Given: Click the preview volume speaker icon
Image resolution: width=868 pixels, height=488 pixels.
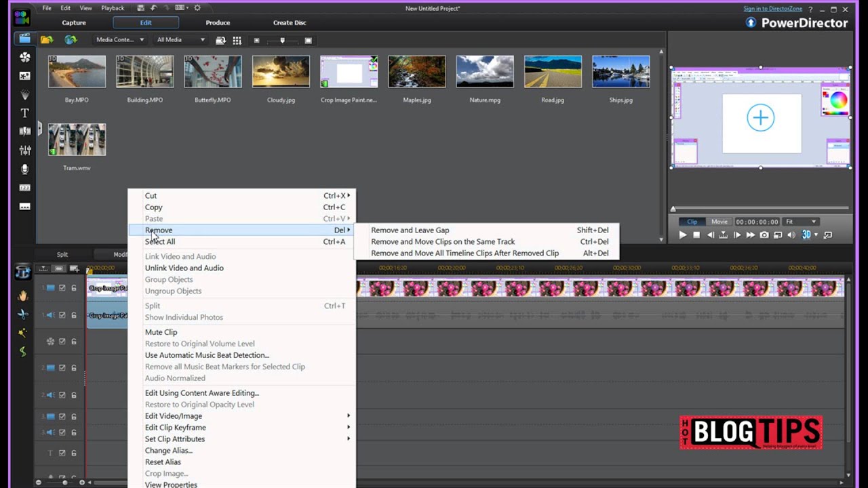Looking at the screenshot, I should point(791,235).
